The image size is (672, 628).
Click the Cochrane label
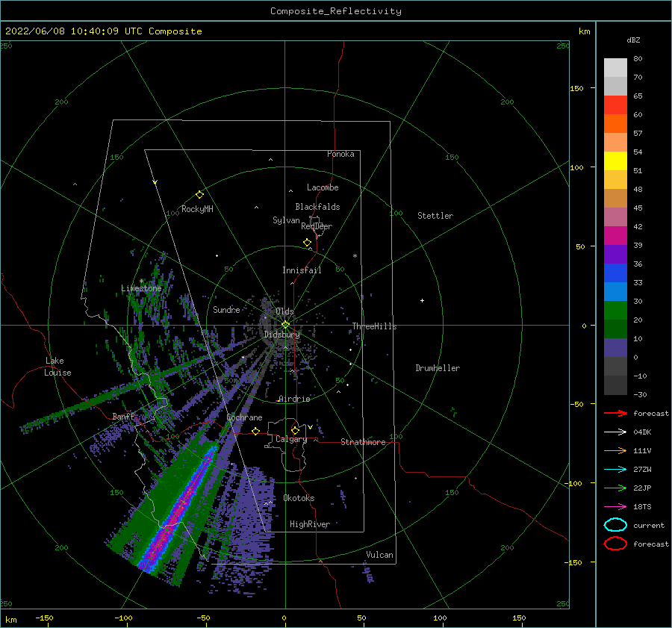(244, 417)
